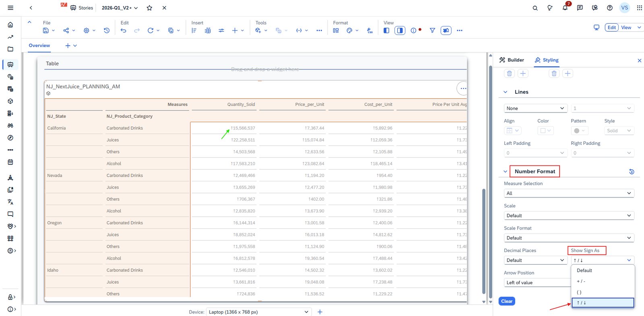Click the Help question mark icon
Viewport: 644px width, 316px height.
[x=610, y=8]
